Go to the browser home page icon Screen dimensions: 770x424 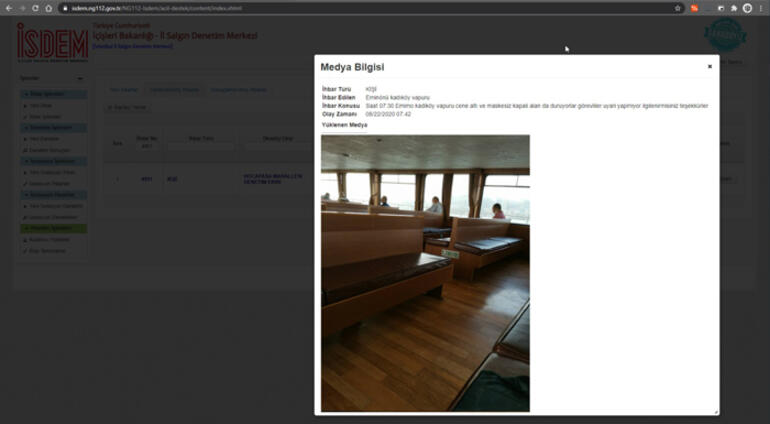click(x=49, y=8)
